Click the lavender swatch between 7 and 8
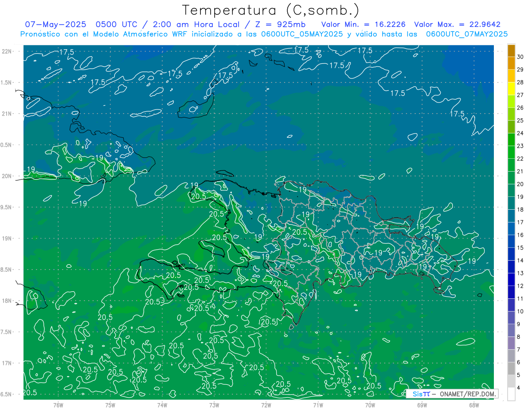This screenshot has height=411, width=532. pyautogui.click(x=511, y=343)
